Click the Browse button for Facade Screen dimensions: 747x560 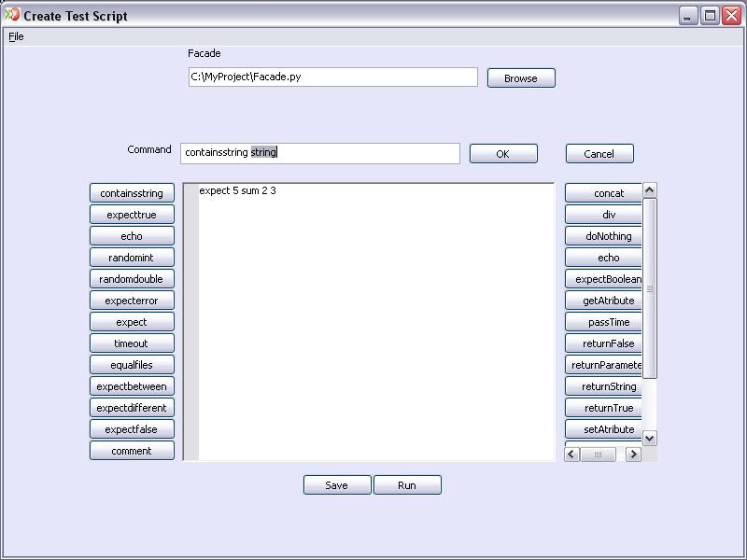click(521, 78)
